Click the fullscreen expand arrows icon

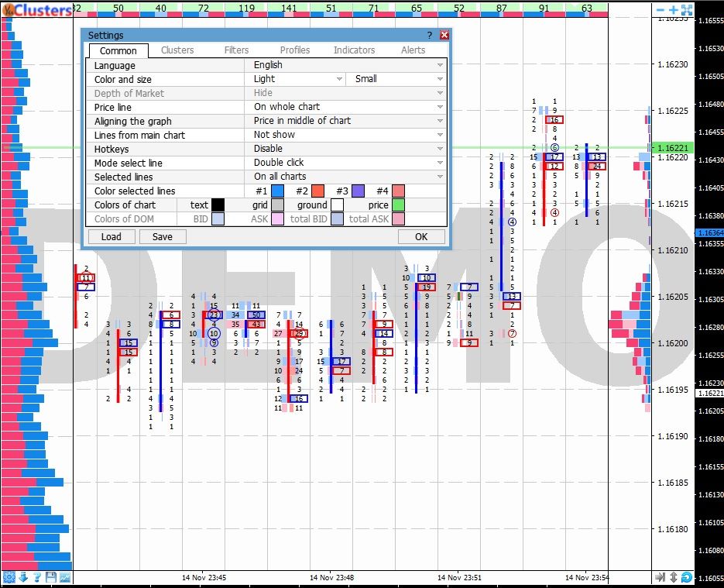tap(687, 10)
